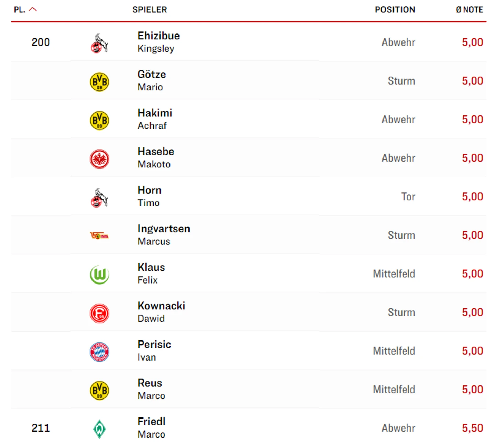Click the Wolfsburg logo next to Klaus

coord(99,275)
